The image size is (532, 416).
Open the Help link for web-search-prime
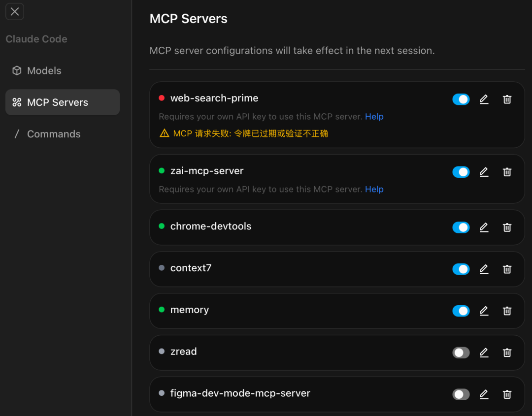374,117
